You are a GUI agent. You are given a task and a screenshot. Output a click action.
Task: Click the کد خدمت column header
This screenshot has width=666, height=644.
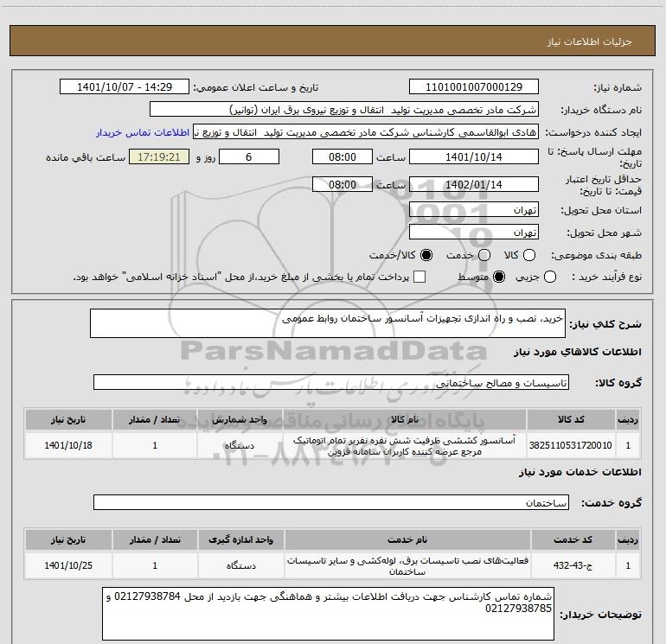pos(573,539)
